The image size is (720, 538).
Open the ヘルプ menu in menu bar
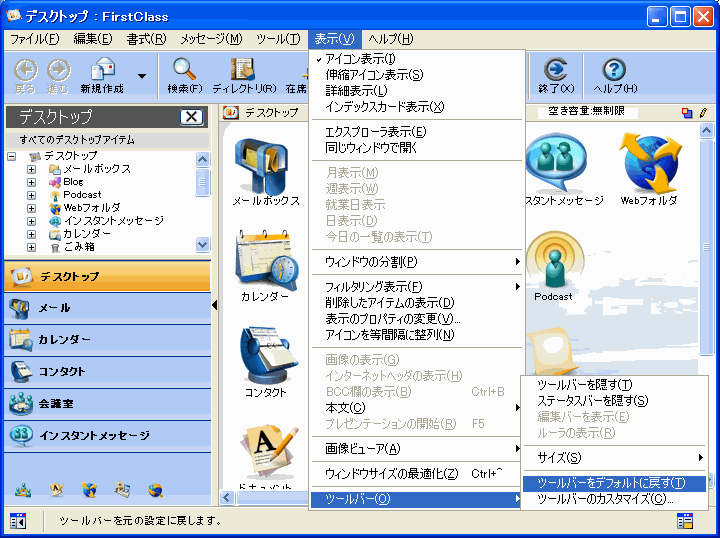click(x=390, y=39)
